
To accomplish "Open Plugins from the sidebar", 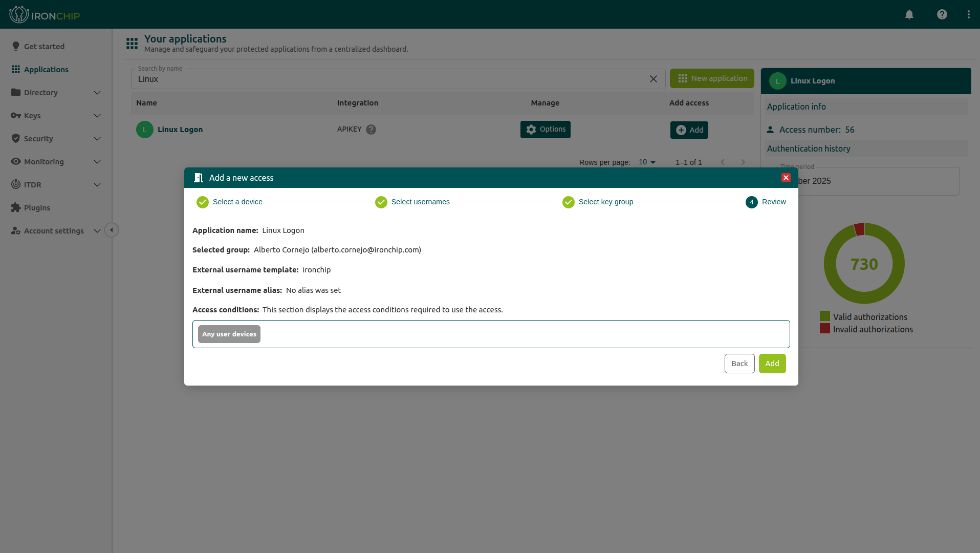I will 37,208.
